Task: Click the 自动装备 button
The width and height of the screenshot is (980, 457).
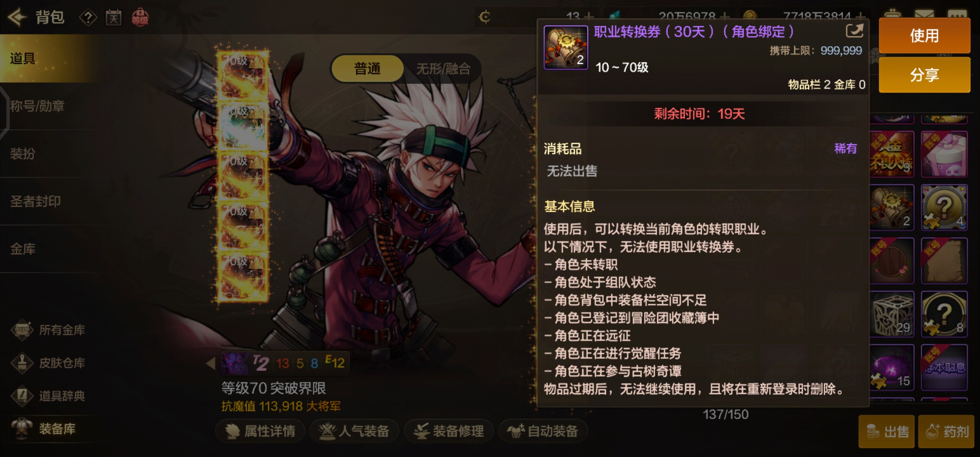Action: pyautogui.click(x=543, y=431)
